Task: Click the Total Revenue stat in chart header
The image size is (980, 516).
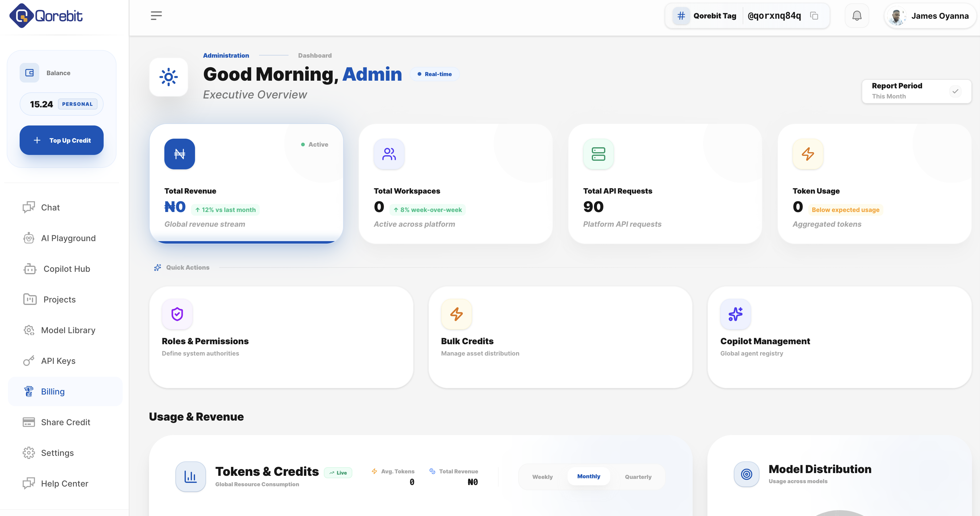Action: point(454,476)
